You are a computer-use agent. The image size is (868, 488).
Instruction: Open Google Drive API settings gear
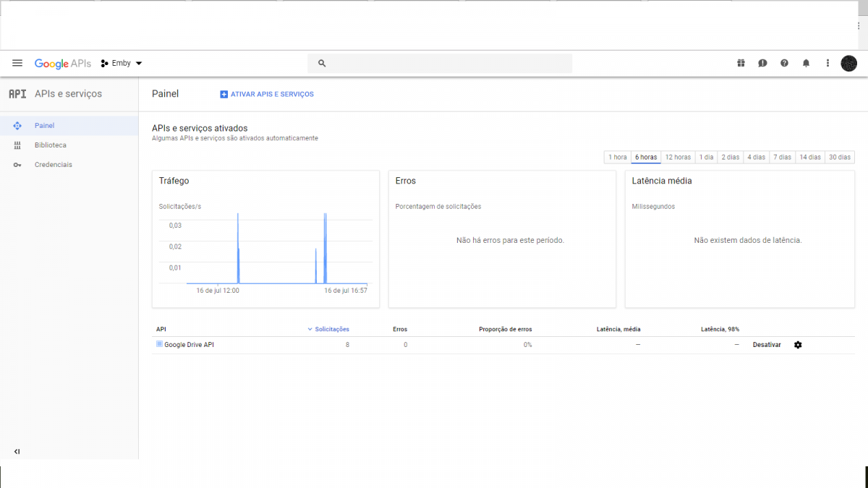798,345
